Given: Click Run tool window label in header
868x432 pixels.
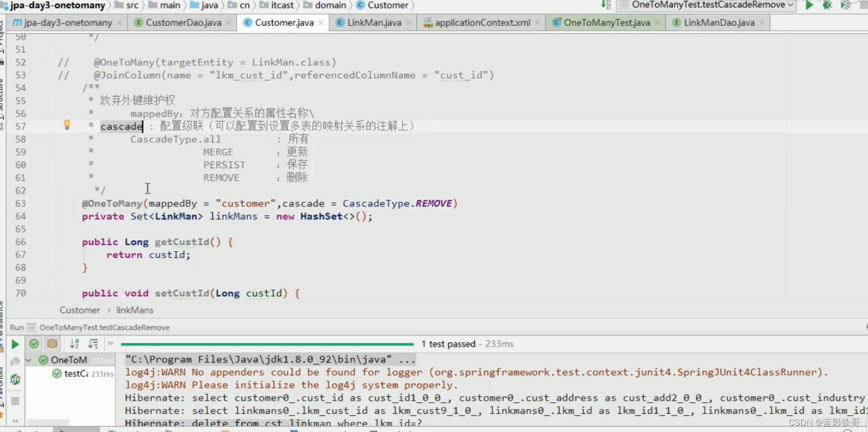Looking at the screenshot, I should [x=17, y=328].
